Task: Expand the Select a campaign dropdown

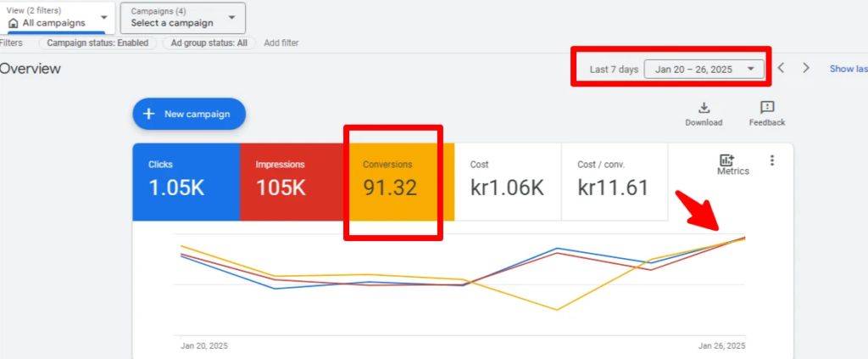Action: (x=182, y=18)
